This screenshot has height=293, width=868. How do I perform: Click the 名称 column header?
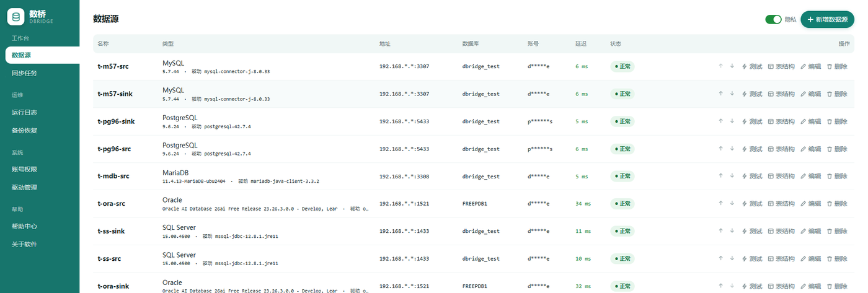[103, 43]
